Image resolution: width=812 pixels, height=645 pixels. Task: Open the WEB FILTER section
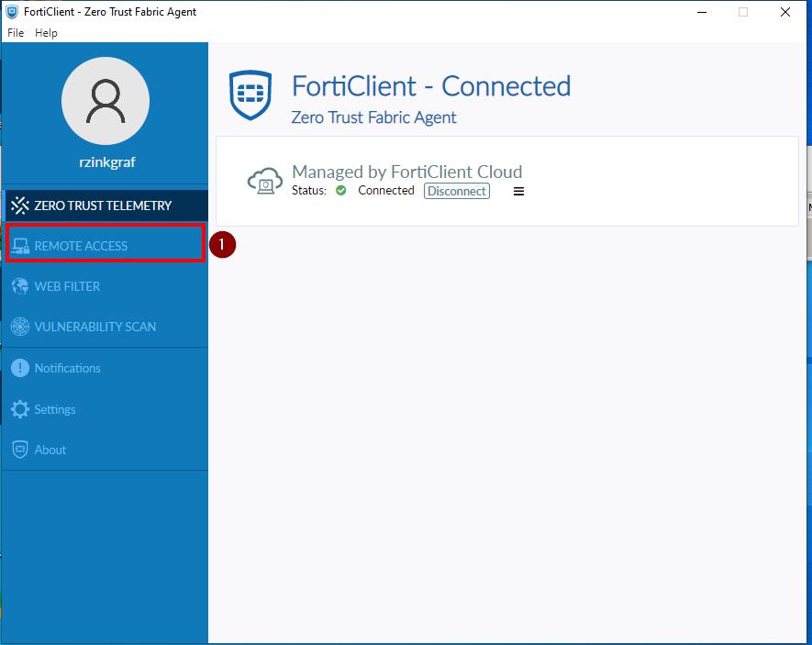click(106, 286)
